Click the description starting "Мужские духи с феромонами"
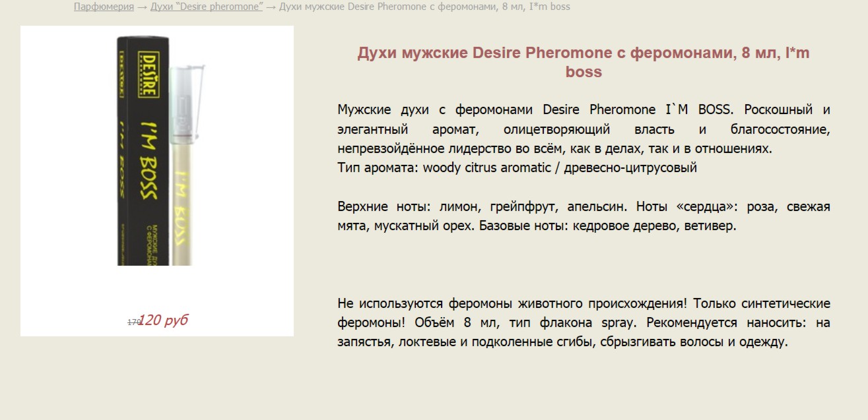The width and height of the screenshot is (868, 420). [584, 129]
